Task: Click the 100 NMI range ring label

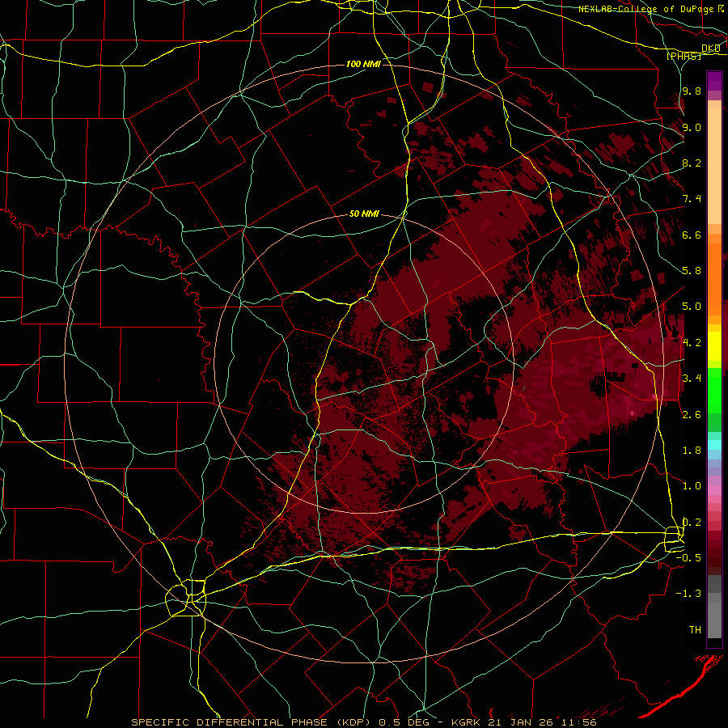Action: [x=363, y=64]
